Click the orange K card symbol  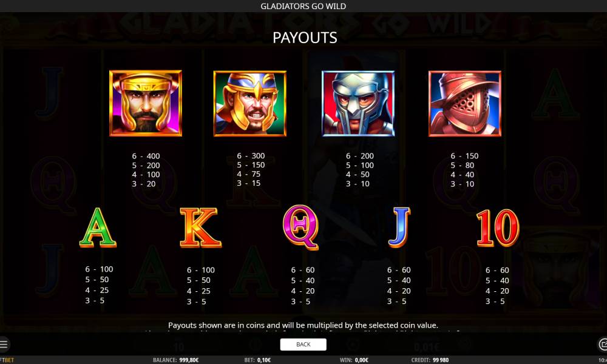[x=200, y=227]
